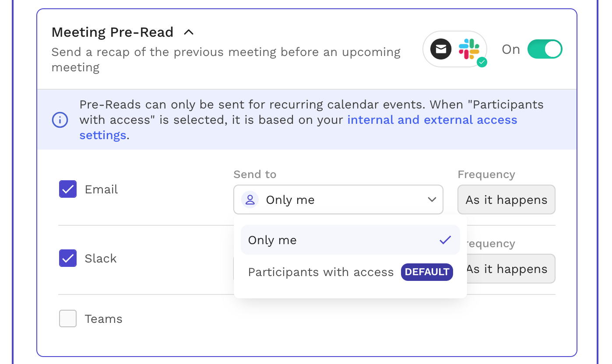Select Only me from the list
This screenshot has height=364, width=612.
click(x=350, y=240)
